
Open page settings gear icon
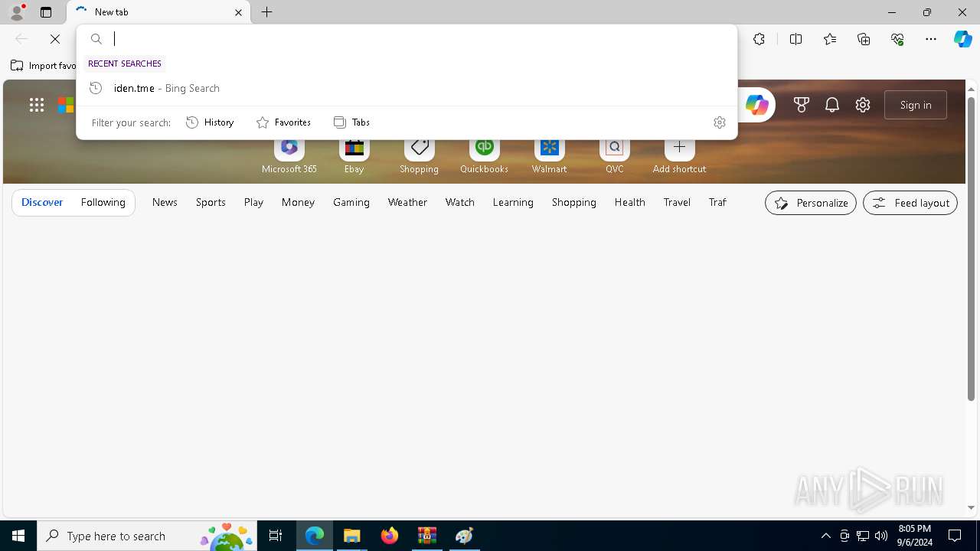[x=863, y=105]
